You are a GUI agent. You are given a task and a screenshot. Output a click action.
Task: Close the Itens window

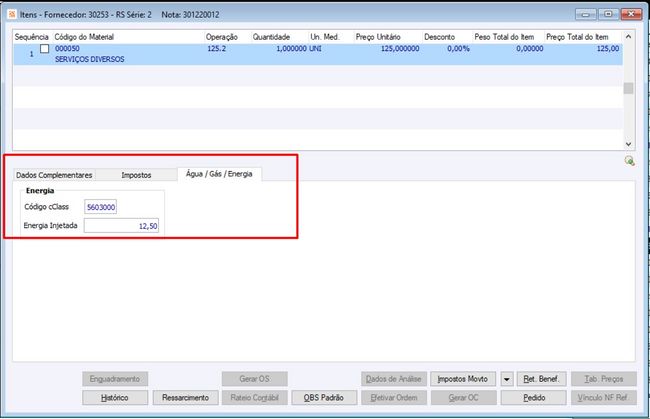pos(631,15)
